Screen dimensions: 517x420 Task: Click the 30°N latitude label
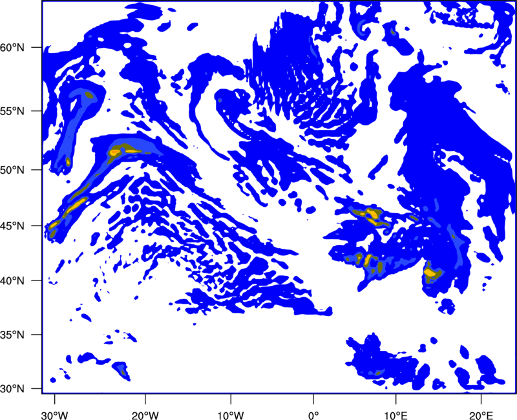tap(12, 389)
